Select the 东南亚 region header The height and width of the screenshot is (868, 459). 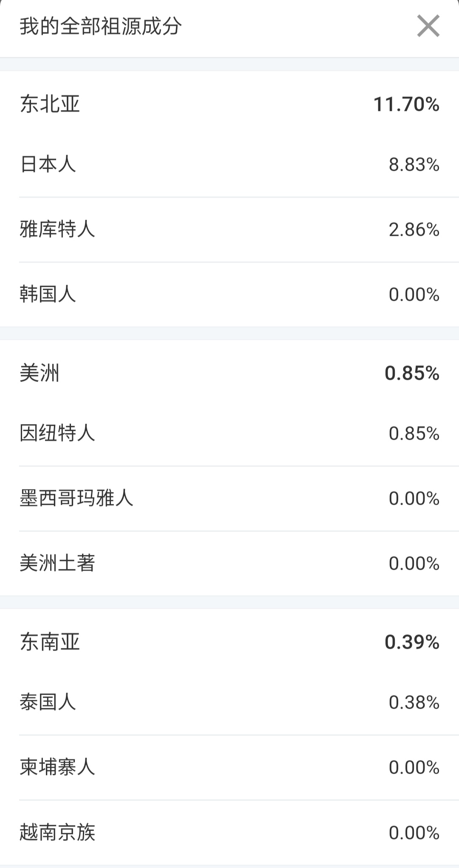(x=50, y=642)
